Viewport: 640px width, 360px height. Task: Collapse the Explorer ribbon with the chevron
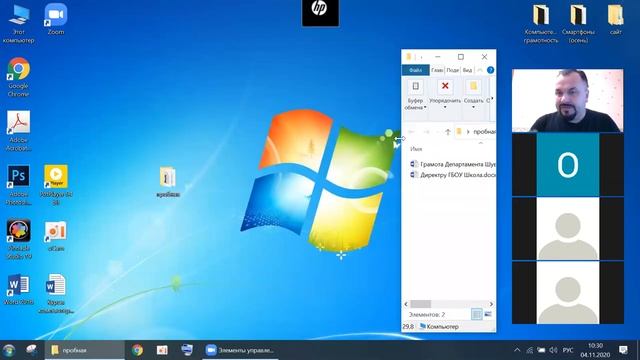480,70
